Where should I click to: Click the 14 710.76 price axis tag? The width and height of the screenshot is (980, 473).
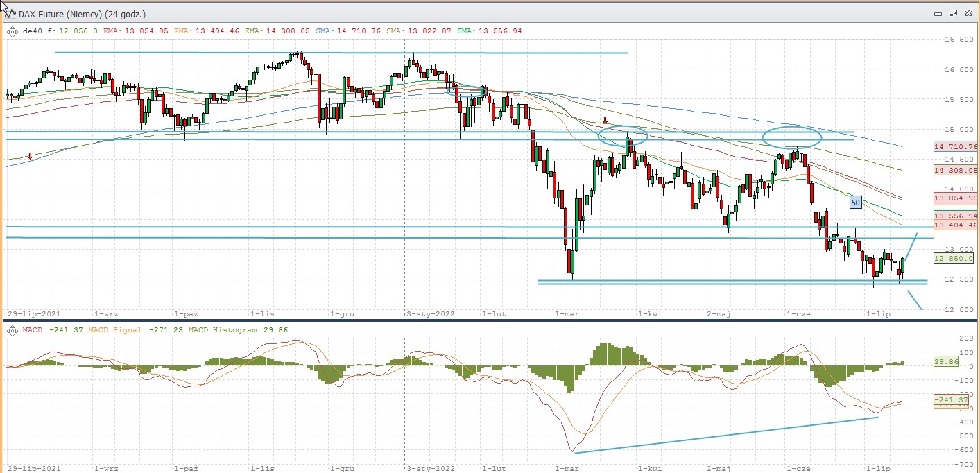point(955,147)
